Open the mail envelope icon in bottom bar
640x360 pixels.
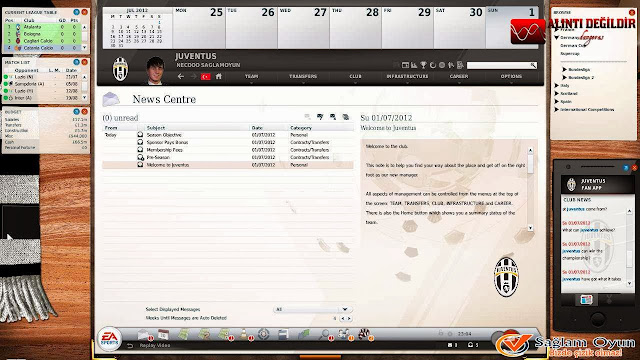pos(143,334)
